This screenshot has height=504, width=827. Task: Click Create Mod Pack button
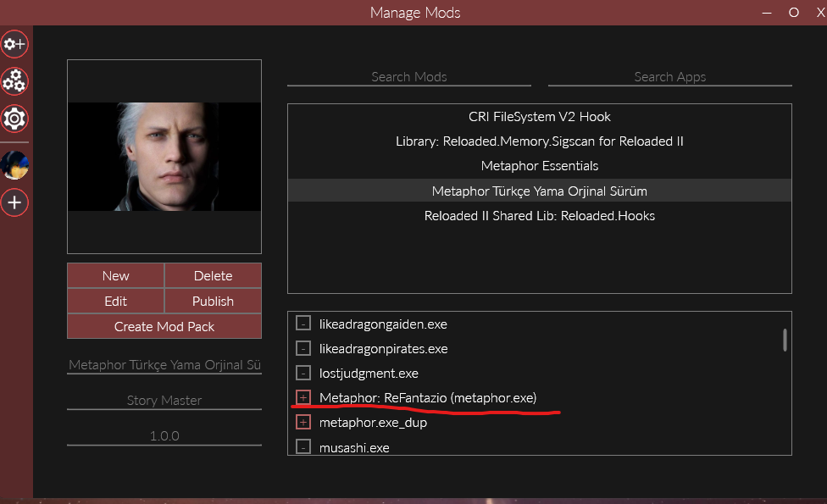click(x=164, y=326)
